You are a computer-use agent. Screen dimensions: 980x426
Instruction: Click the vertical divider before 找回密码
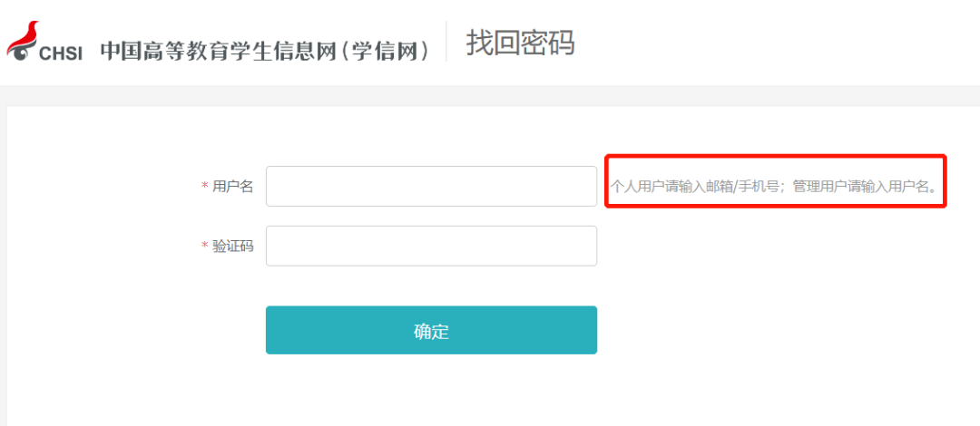[x=446, y=42]
